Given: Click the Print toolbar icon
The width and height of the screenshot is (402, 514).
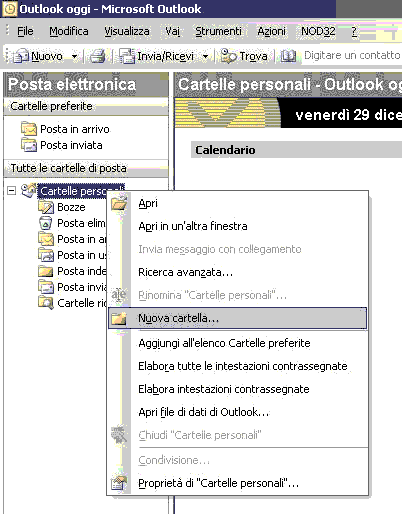Looking at the screenshot, I should pyautogui.click(x=98, y=56).
